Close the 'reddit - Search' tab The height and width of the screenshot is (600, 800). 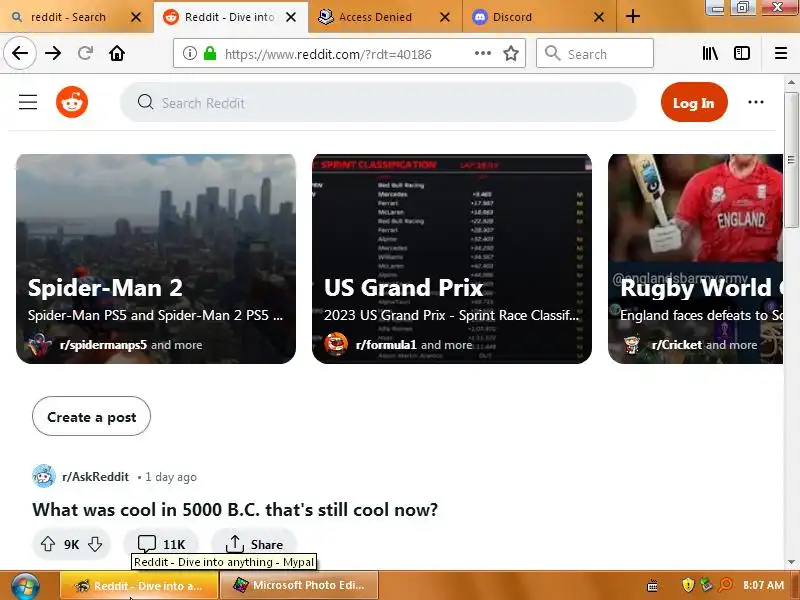(136, 17)
